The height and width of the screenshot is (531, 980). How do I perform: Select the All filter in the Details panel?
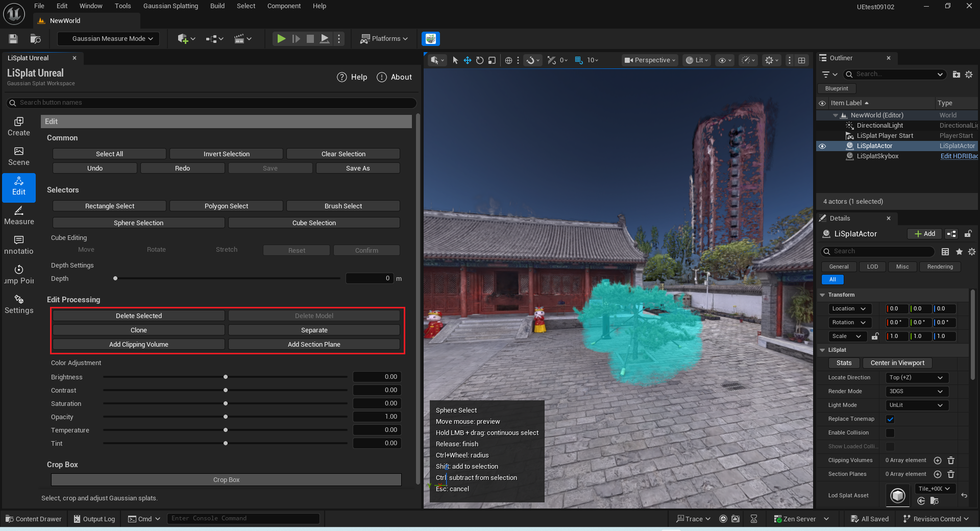pyautogui.click(x=832, y=280)
